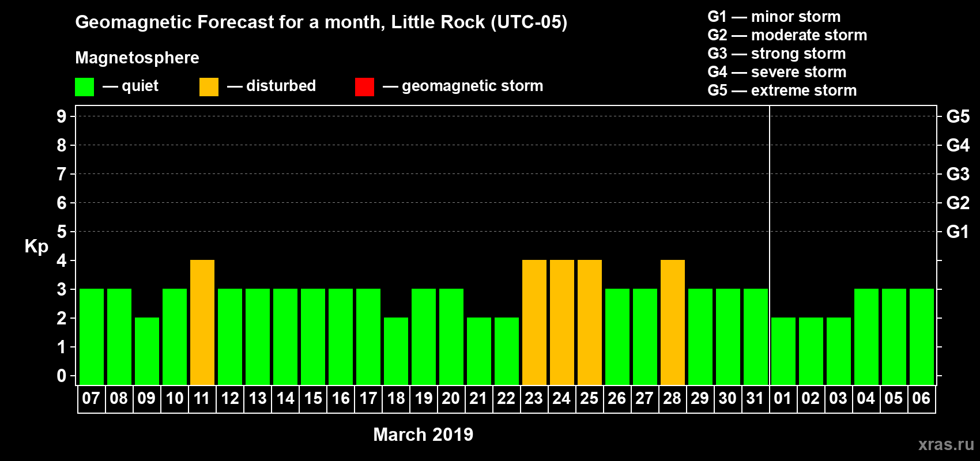Select the orange bar for March 23

point(534,322)
